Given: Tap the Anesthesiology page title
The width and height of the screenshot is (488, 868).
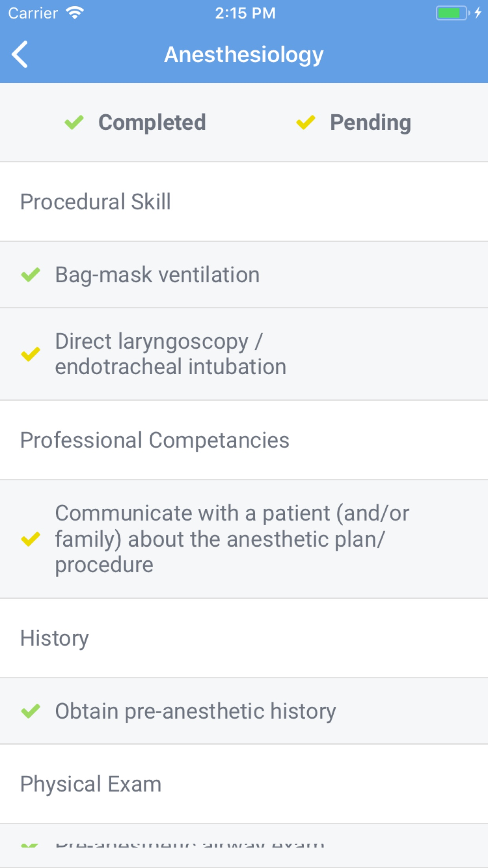Looking at the screenshot, I should pos(244,54).
